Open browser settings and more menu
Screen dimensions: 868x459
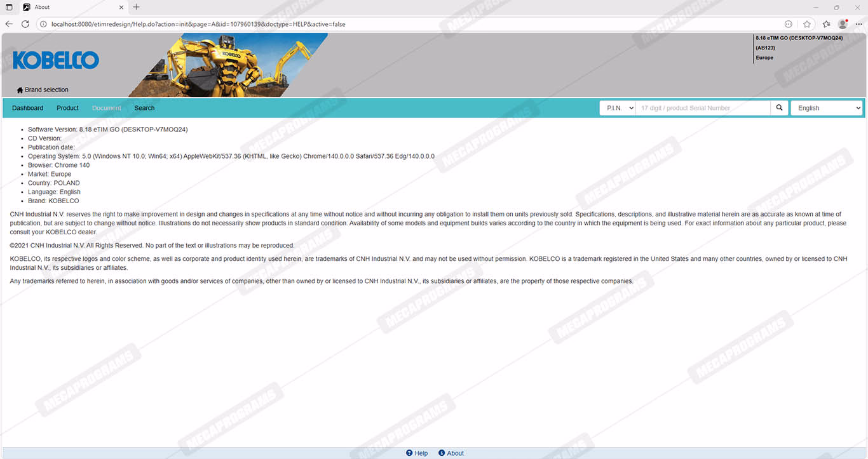point(860,24)
